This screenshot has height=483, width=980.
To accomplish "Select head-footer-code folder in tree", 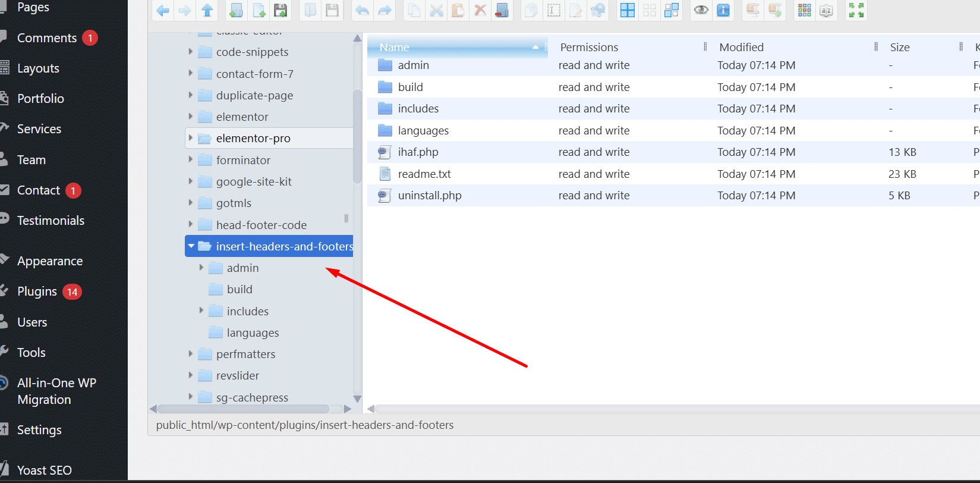I will pyautogui.click(x=261, y=225).
